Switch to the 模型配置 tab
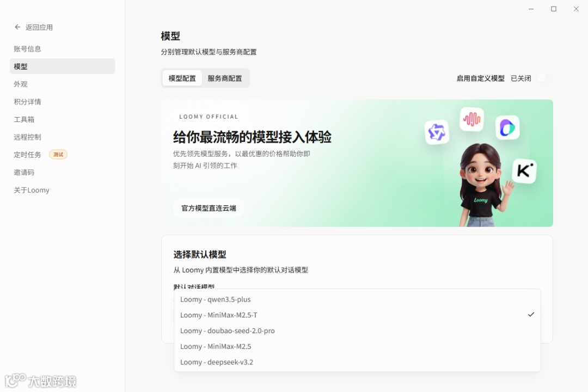 (x=182, y=78)
